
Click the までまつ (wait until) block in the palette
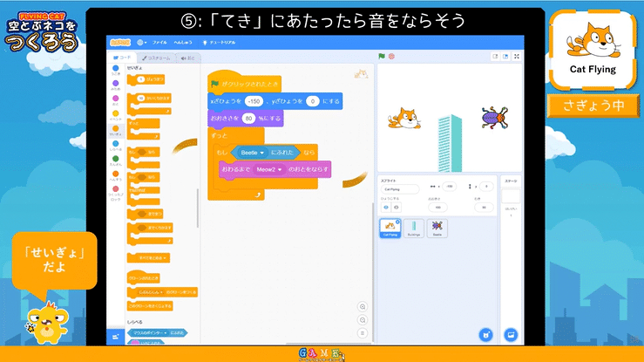tap(145, 214)
